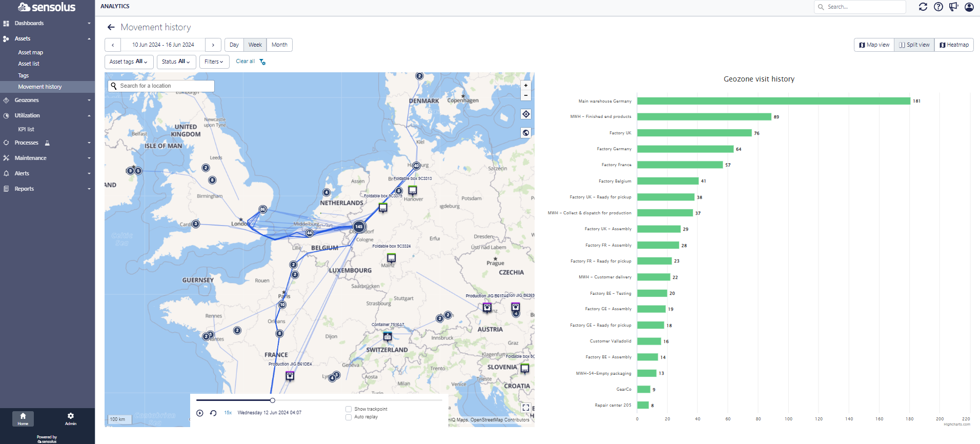This screenshot has width=980, height=444.
Task: Switch to Month range
Action: tap(279, 45)
